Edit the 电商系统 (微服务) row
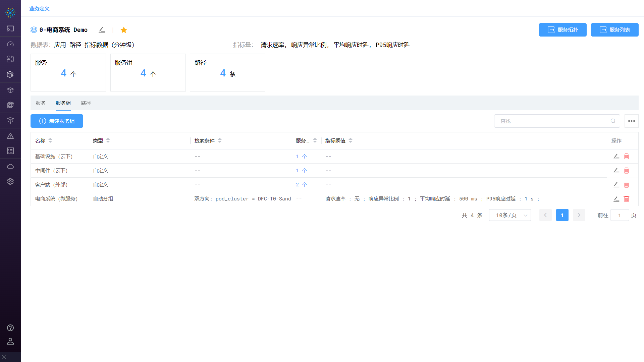 click(616, 199)
